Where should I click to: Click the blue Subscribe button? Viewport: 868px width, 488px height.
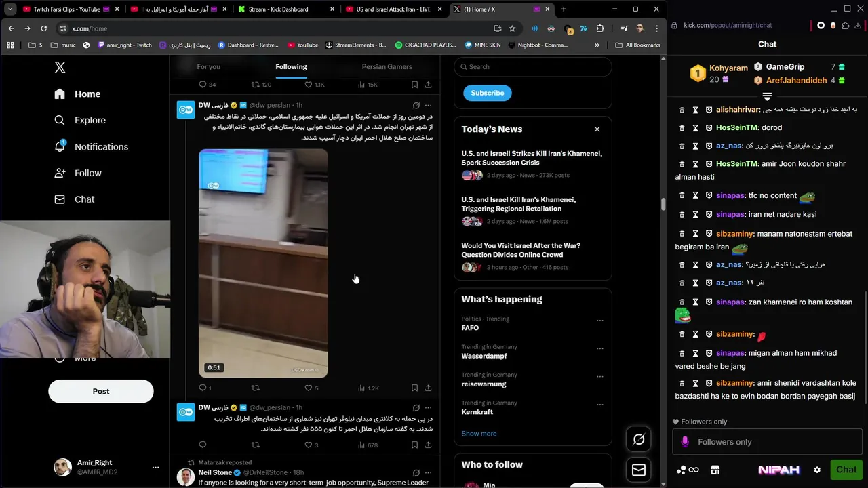tap(487, 93)
